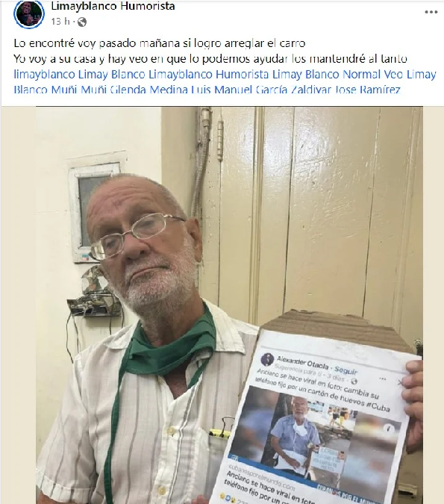
Task: Click Seguir beside Alexander Otaola
Action: click(345, 370)
